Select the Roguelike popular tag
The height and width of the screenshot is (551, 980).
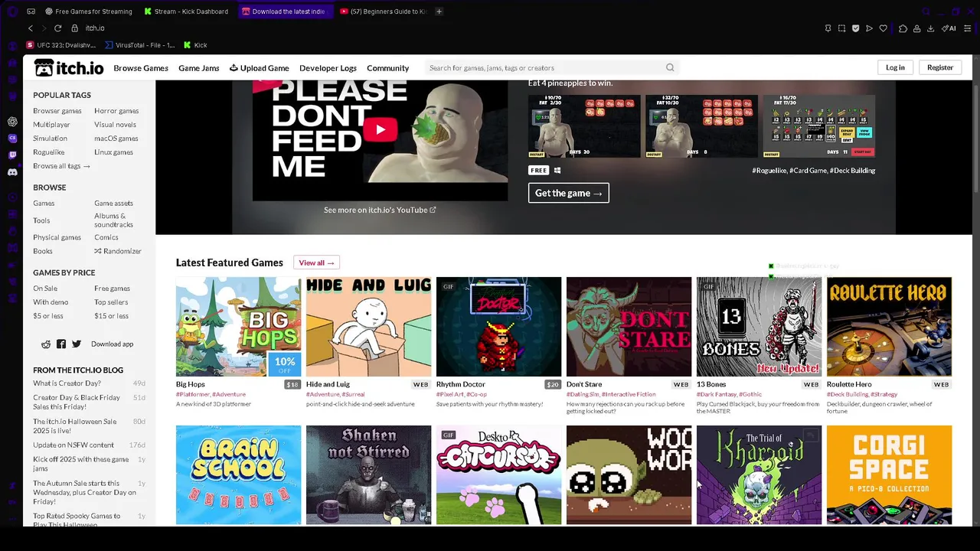[49, 152]
